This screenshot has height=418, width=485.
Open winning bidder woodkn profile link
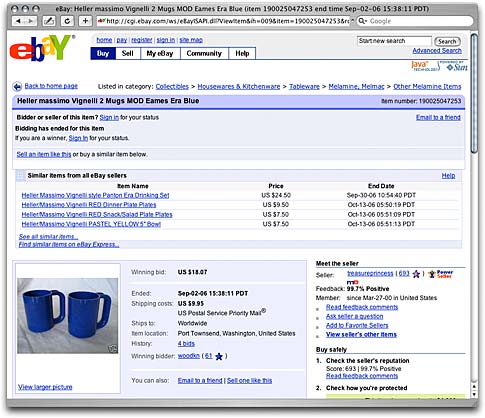click(189, 356)
